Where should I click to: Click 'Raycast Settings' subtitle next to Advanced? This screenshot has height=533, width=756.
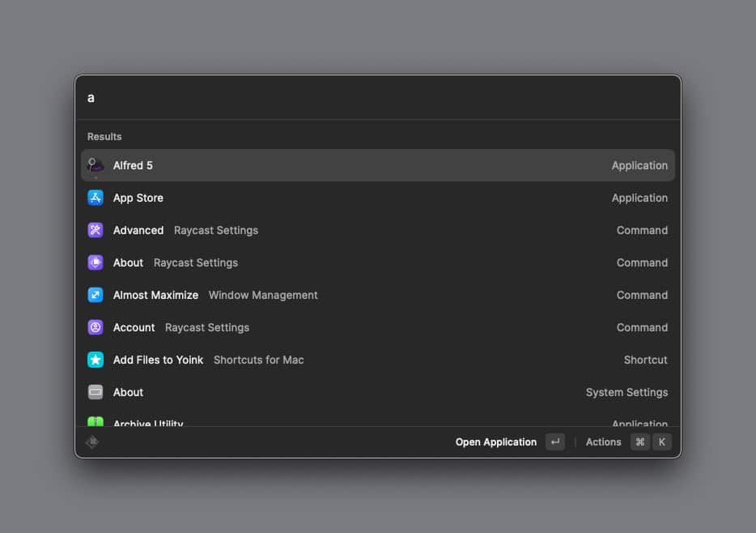(216, 230)
